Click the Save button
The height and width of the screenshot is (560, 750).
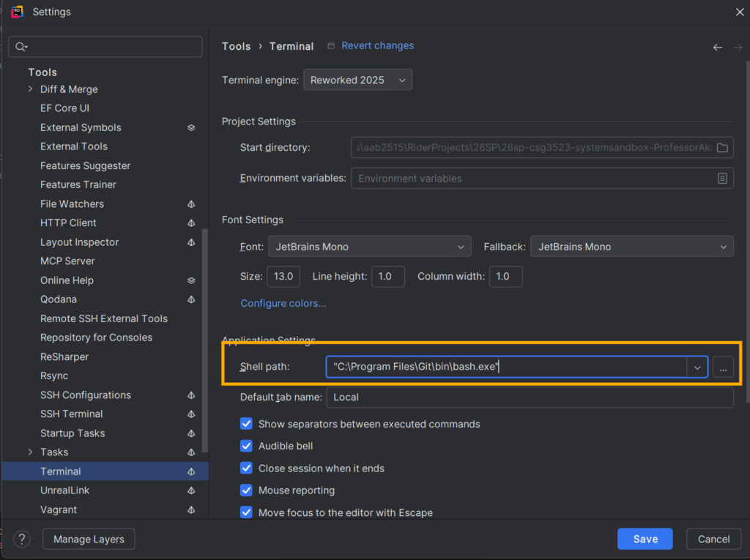coord(645,539)
